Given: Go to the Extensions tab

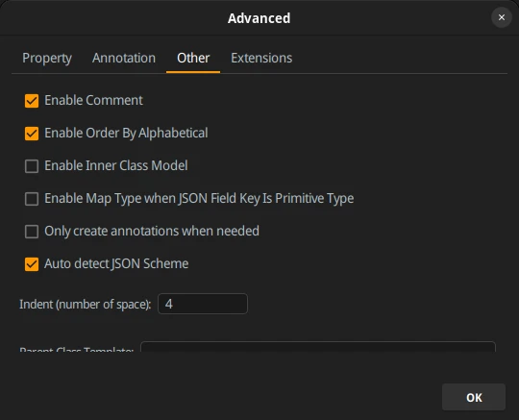Looking at the screenshot, I should pyautogui.click(x=261, y=59).
